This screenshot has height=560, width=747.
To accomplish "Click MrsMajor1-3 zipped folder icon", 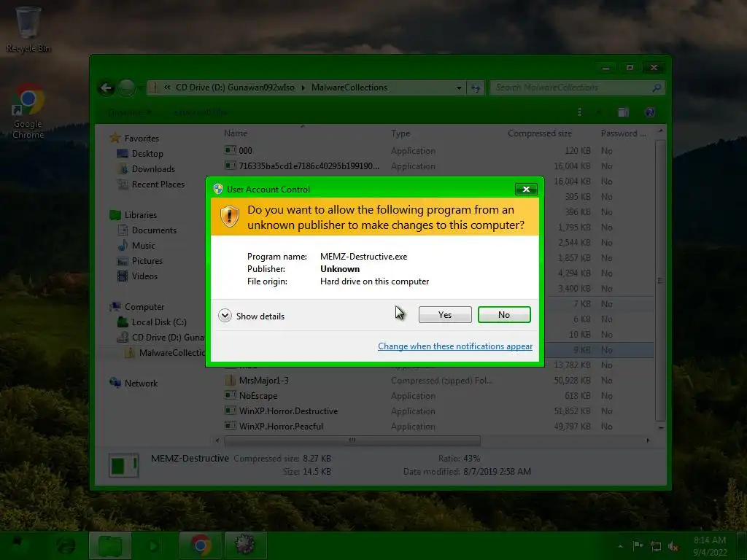I will click(x=230, y=380).
